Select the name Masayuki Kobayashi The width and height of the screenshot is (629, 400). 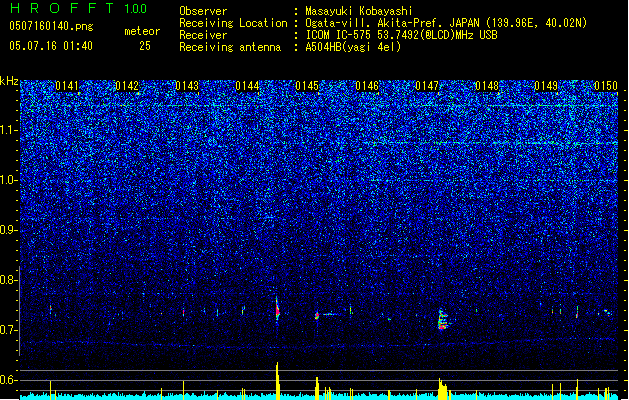pyautogui.click(x=359, y=11)
